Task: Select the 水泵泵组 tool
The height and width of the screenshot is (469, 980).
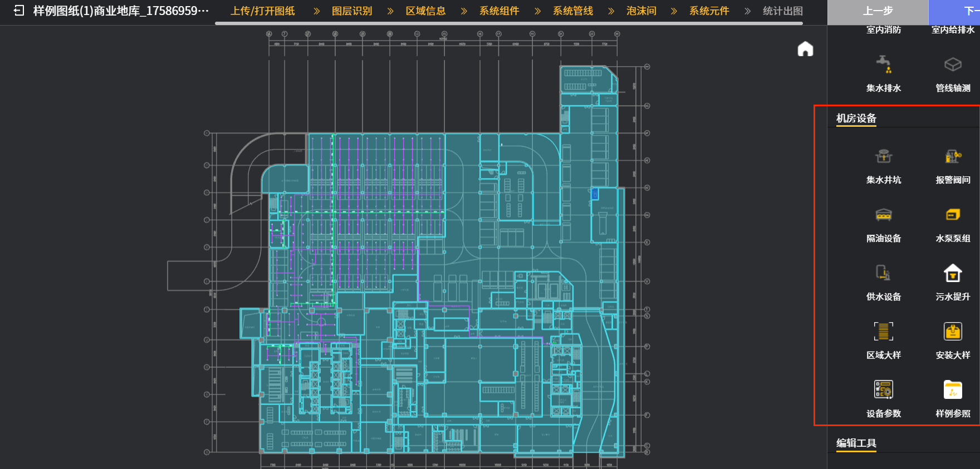Action: [x=952, y=215]
